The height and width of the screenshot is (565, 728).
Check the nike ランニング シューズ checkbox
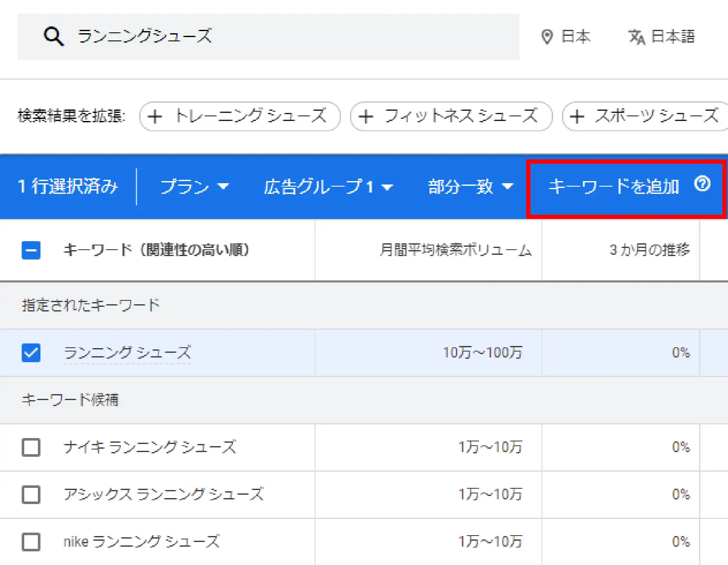[x=31, y=542]
